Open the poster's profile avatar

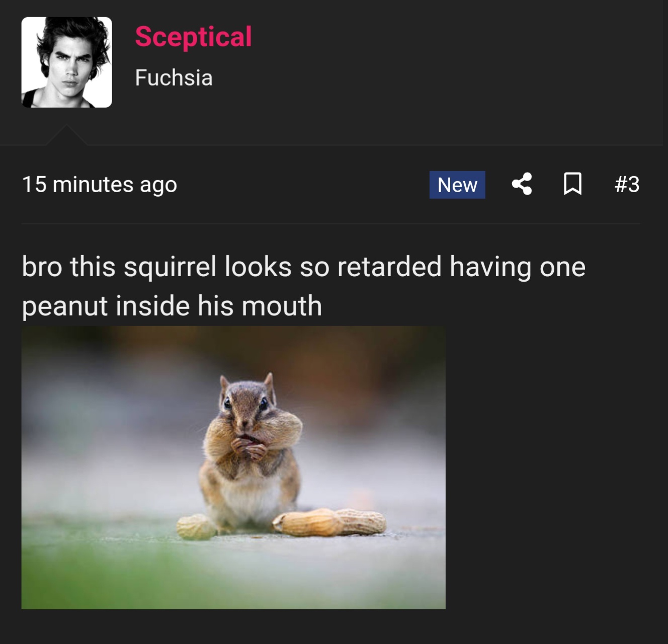click(67, 62)
